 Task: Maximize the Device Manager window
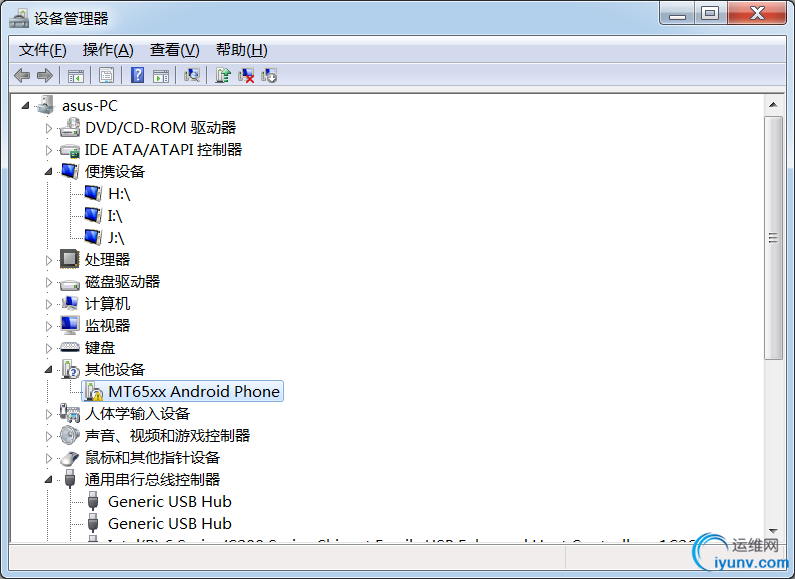(x=710, y=14)
